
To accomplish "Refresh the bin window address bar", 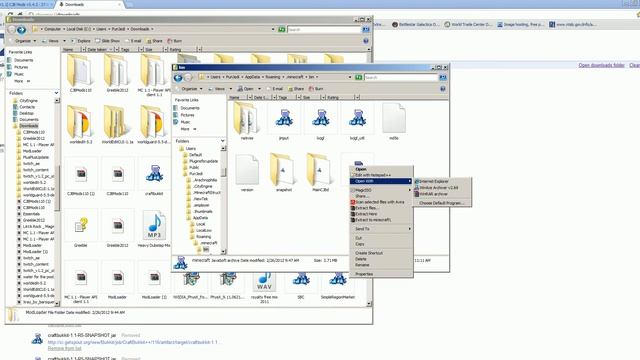I will click(x=358, y=77).
